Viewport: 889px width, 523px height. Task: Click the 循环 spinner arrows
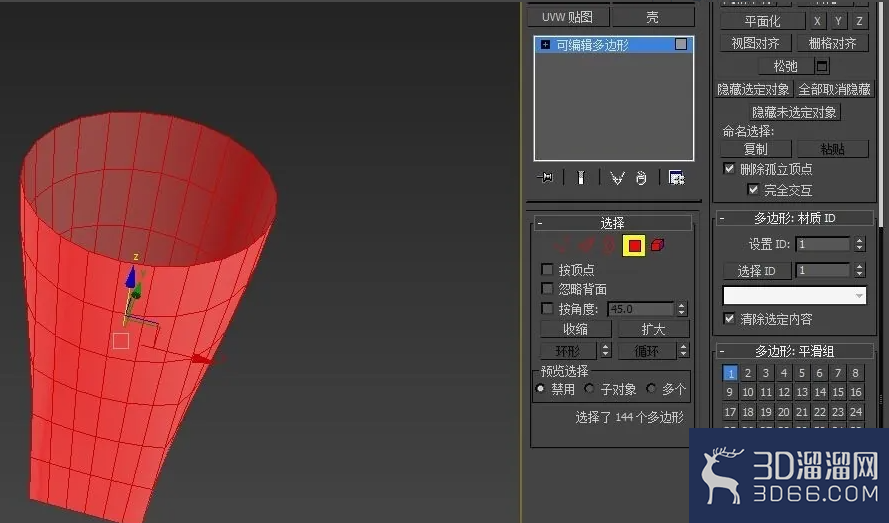(x=683, y=351)
